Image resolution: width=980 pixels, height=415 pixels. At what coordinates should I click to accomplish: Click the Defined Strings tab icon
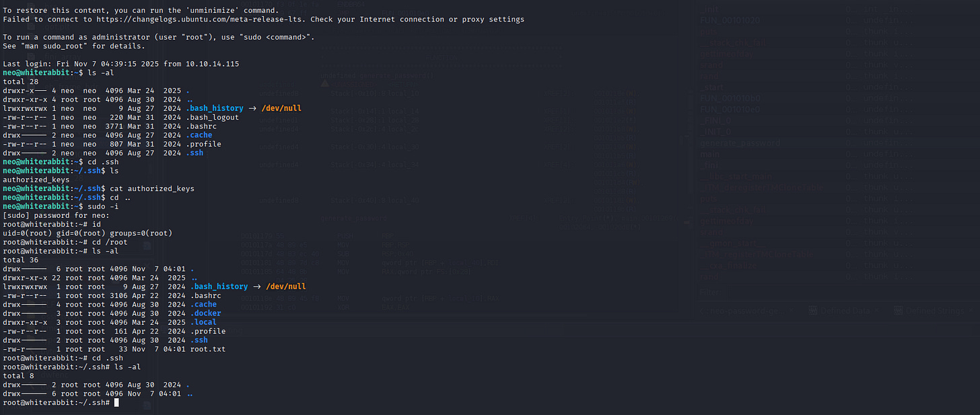click(x=899, y=311)
